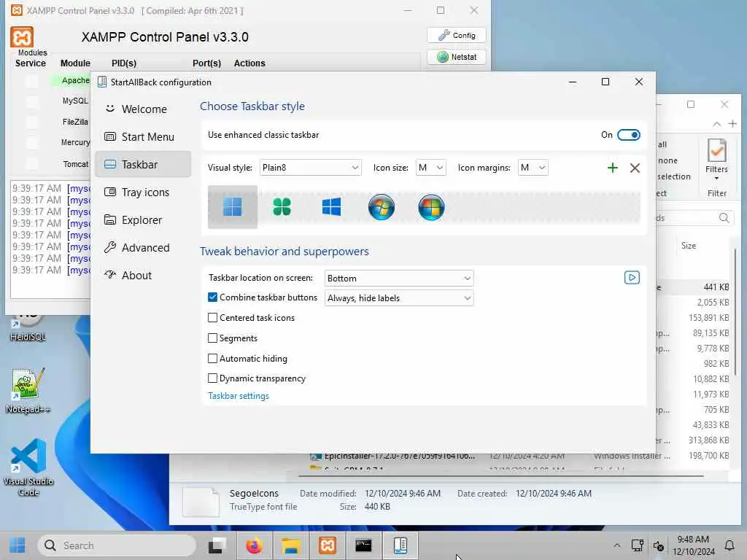Open Tray icons configuration
This screenshot has height=560, width=747.
[143, 192]
